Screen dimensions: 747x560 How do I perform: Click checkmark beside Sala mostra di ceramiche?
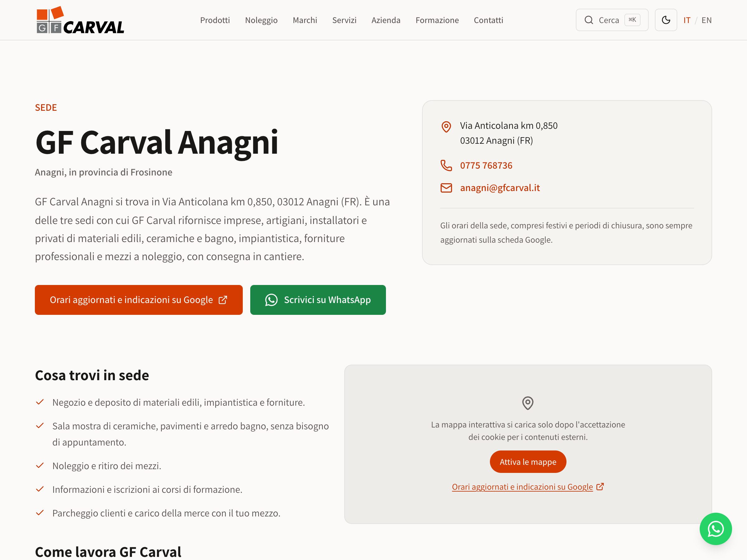click(40, 425)
